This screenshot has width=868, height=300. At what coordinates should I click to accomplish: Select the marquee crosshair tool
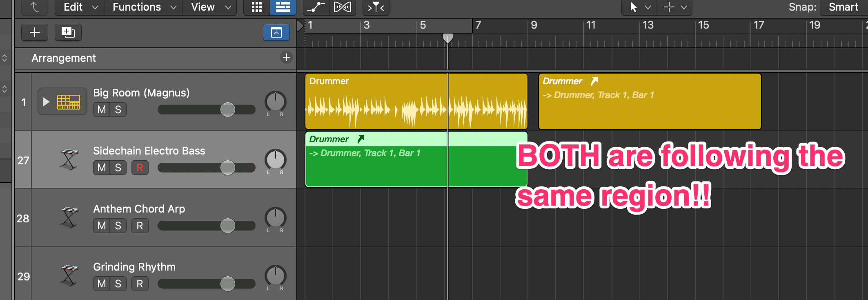(669, 7)
